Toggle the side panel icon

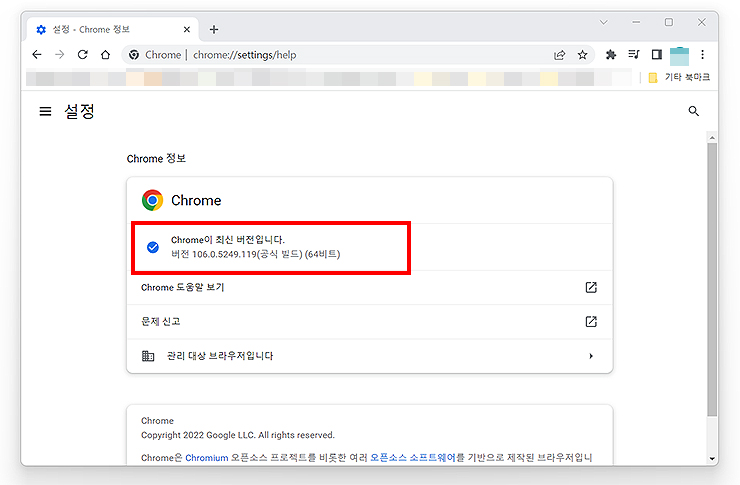point(656,55)
